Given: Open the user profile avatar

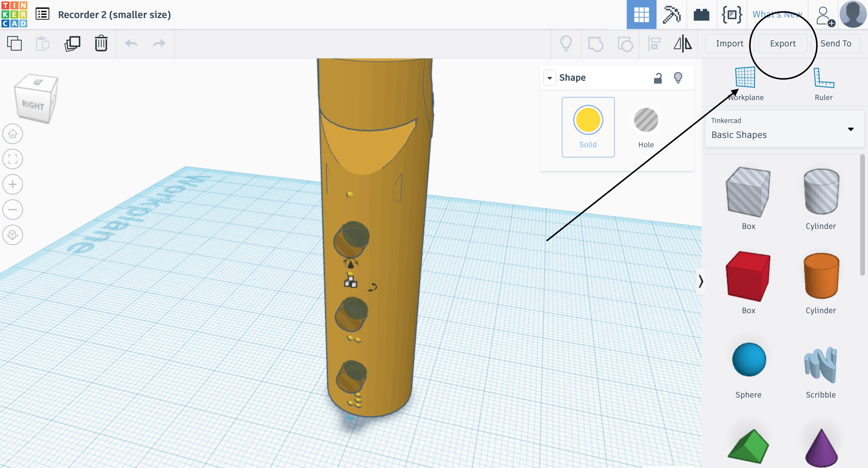Looking at the screenshot, I should 853,14.
